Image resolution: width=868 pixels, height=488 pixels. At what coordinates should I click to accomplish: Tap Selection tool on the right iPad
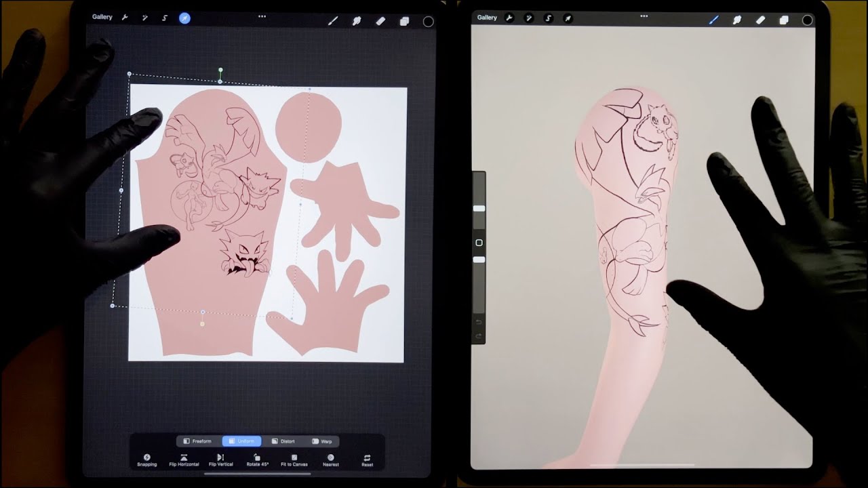[x=549, y=18]
